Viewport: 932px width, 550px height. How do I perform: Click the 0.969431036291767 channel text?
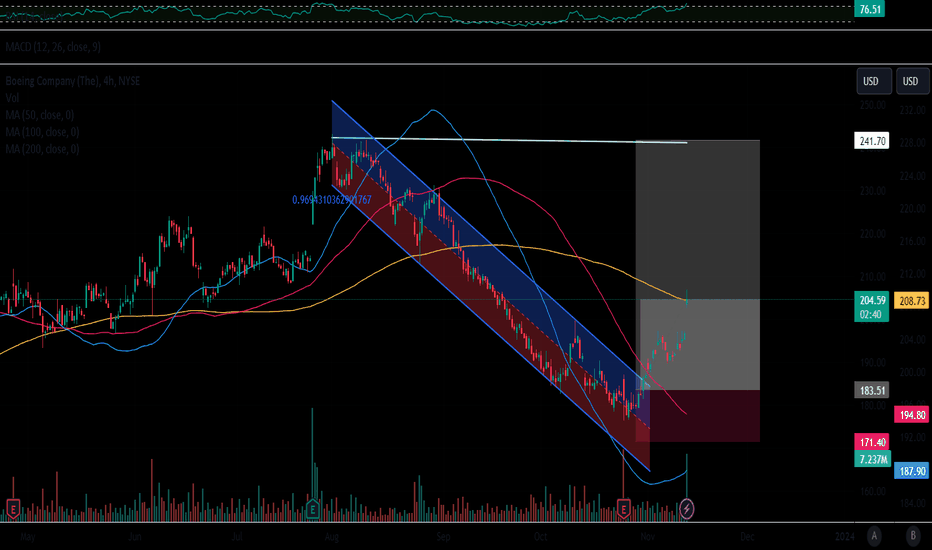332,200
